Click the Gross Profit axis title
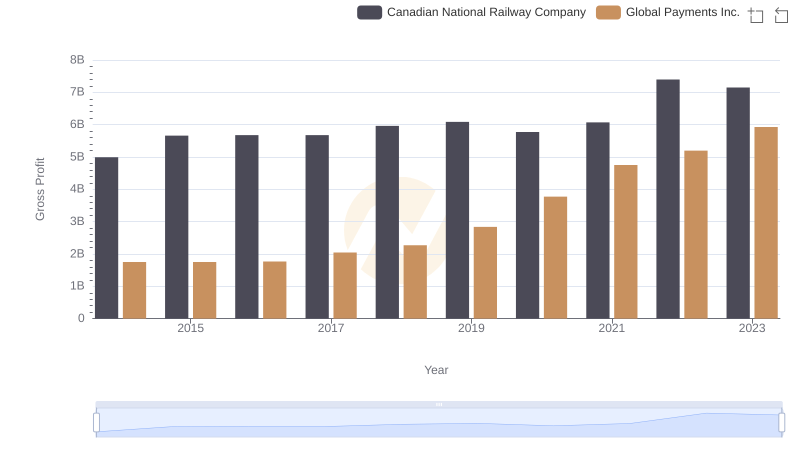 (40, 189)
